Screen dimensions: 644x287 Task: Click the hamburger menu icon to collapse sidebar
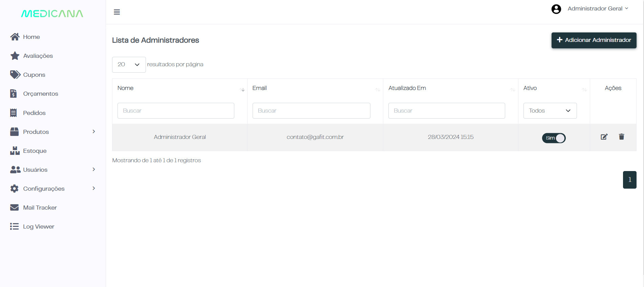117,12
